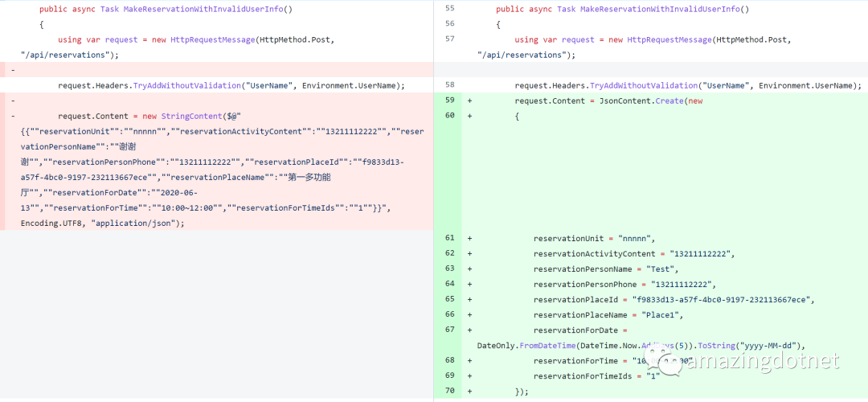This screenshot has width=868, height=402.
Task: Click TryAddWithoutValidation line in left pane
Action: pos(231,86)
